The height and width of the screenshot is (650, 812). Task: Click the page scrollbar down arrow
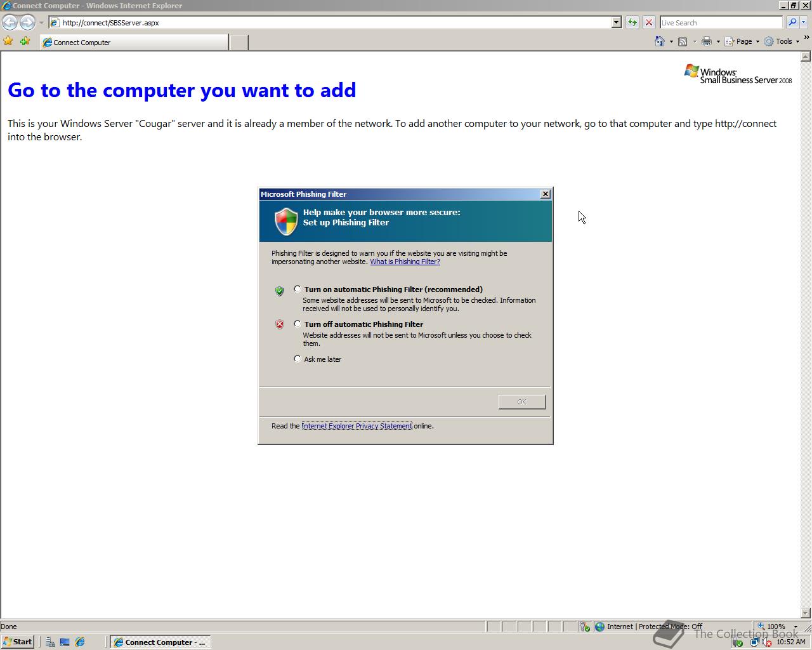click(x=806, y=613)
